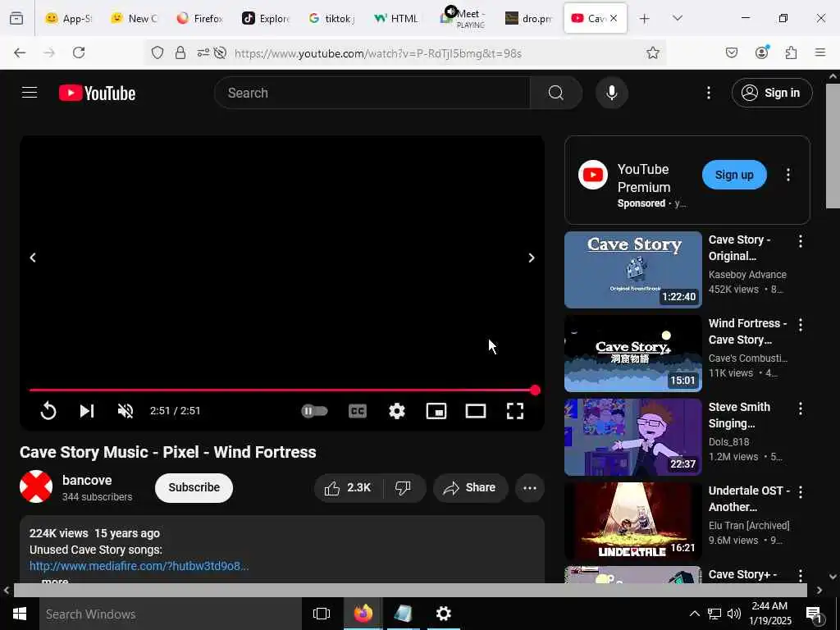Turn on closed captions

358,411
